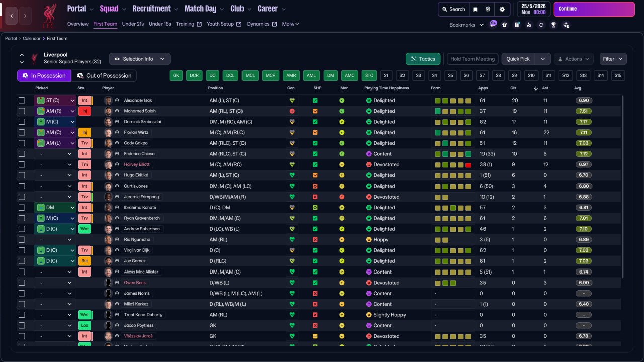644x362 pixels.
Task: Click Alexander Isak's form squares
Action: click(453, 100)
